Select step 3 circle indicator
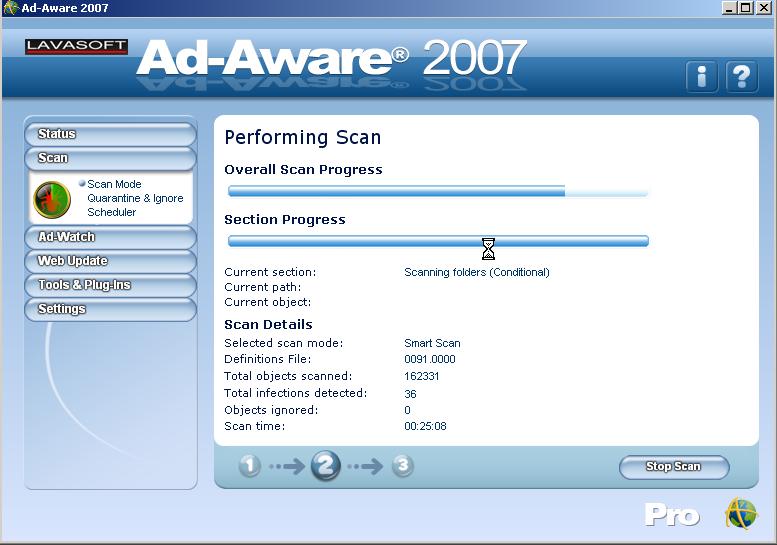777x545 pixels. point(403,465)
